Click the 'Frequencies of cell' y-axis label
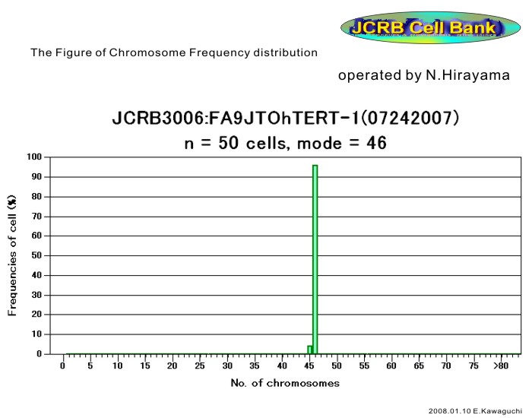The width and height of the screenshot is (532, 418). click(x=13, y=255)
